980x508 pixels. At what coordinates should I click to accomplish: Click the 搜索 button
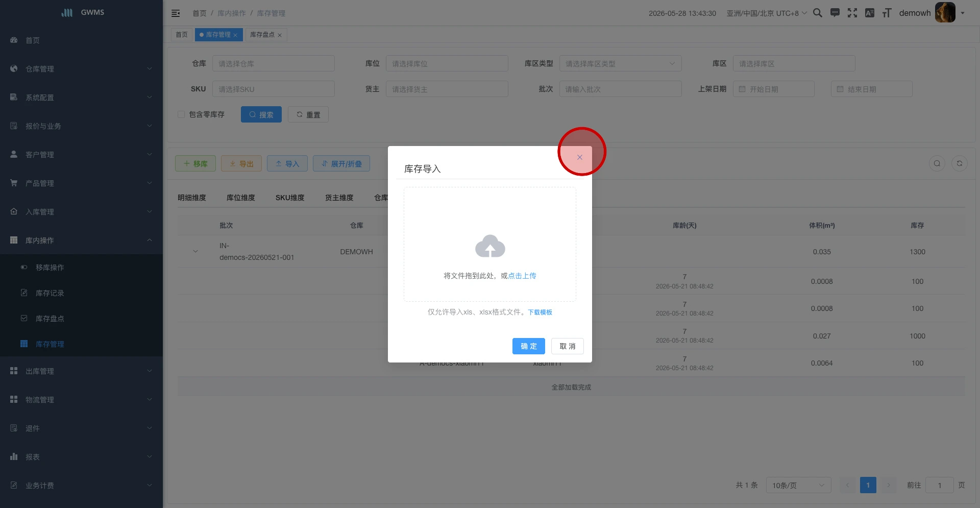(x=261, y=114)
